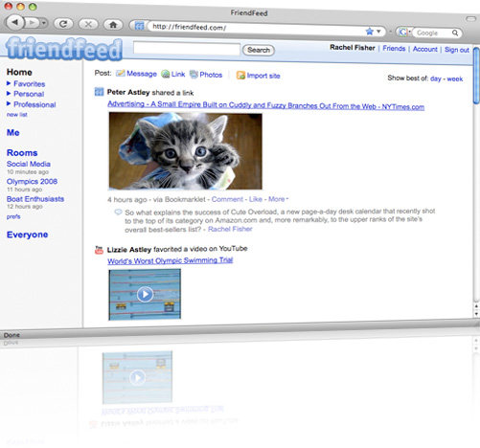Open the Professional list
Viewport: 480px width, 448px height.
coord(34,104)
